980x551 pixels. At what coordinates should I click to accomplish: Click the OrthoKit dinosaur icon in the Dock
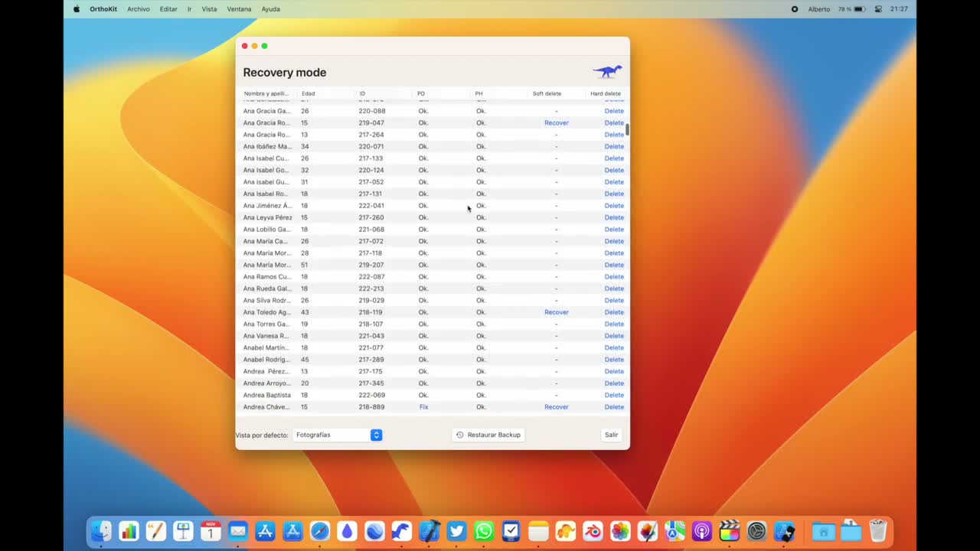coord(402,530)
